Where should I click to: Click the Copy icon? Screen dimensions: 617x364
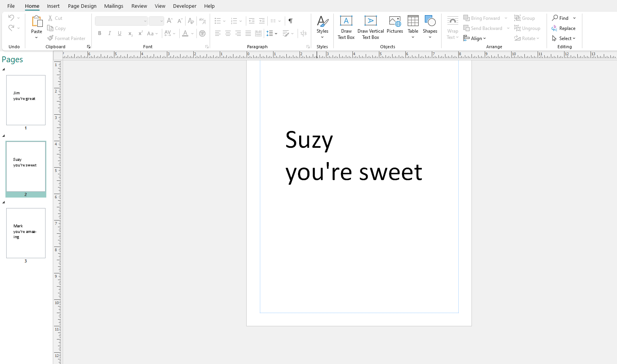[x=50, y=28]
